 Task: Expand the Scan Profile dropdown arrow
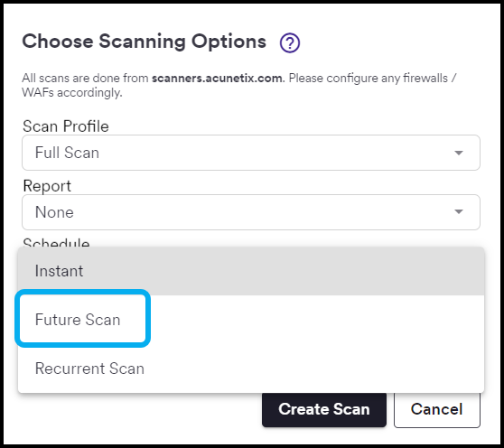tap(458, 153)
